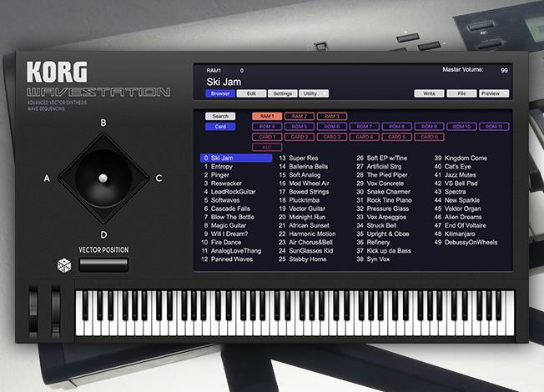The image size is (544, 392).
Task: Select the RAM 1 bank
Action: [267, 116]
